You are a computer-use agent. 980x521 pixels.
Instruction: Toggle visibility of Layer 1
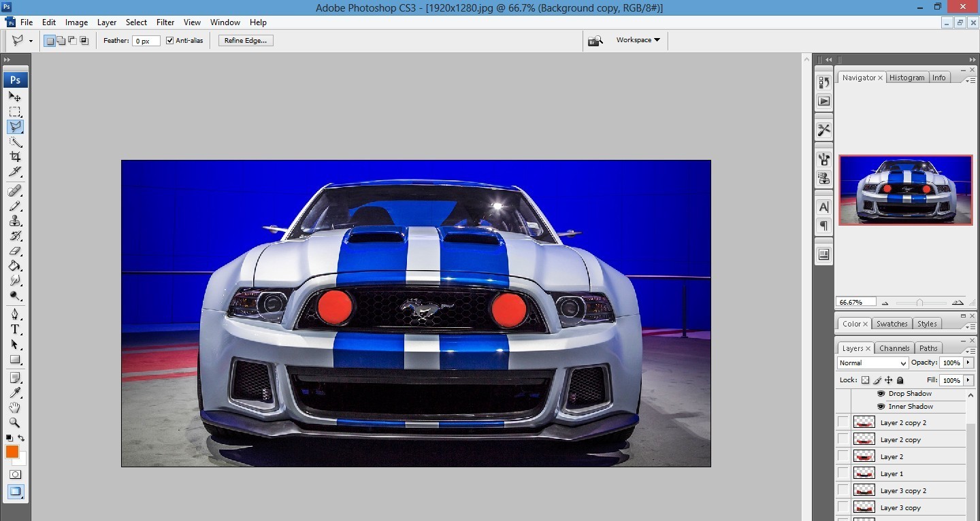point(843,473)
